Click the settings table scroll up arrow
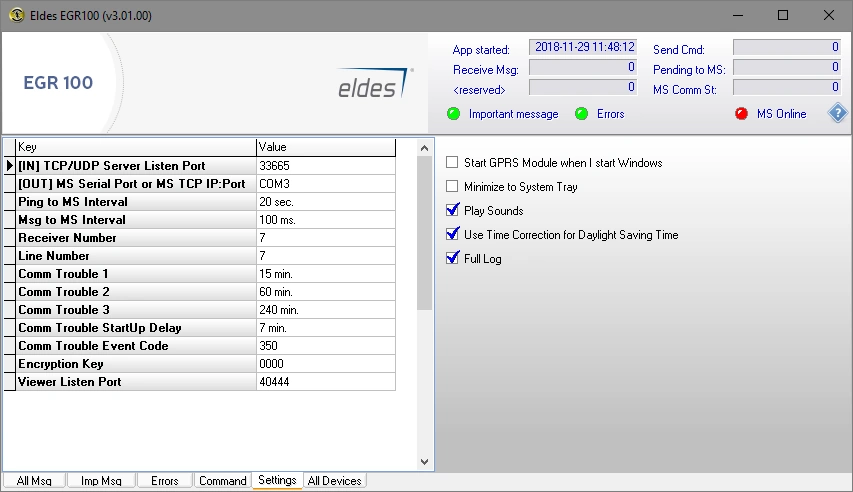The height and width of the screenshot is (492, 853). [424, 148]
